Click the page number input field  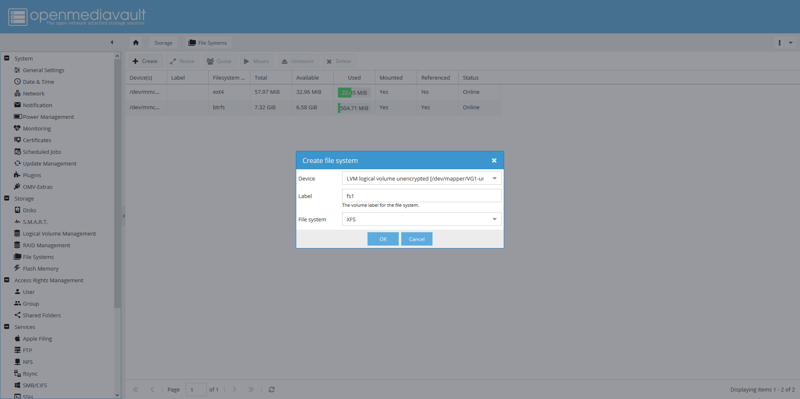tap(196, 389)
